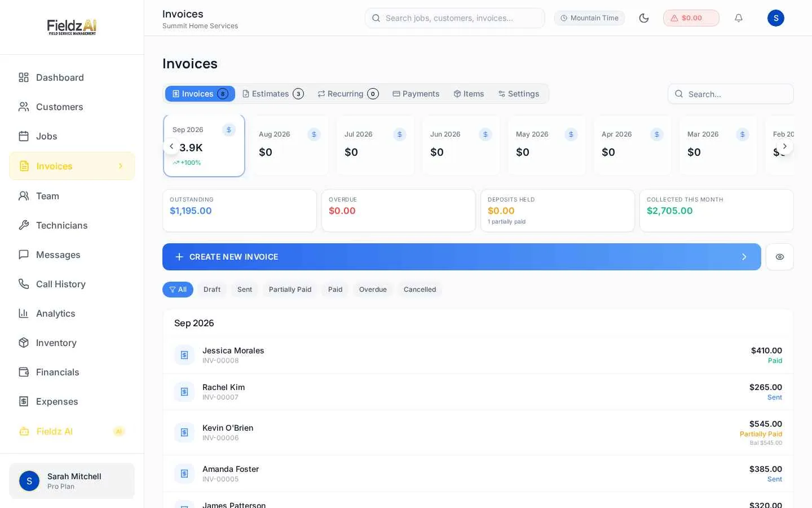Open Dashboard from the sidebar
This screenshot has height=508, width=812.
click(x=72, y=77)
